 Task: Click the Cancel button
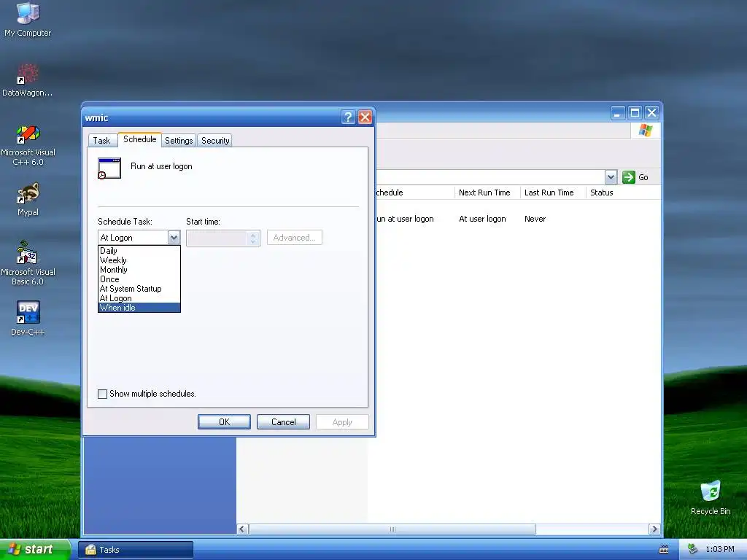click(284, 422)
